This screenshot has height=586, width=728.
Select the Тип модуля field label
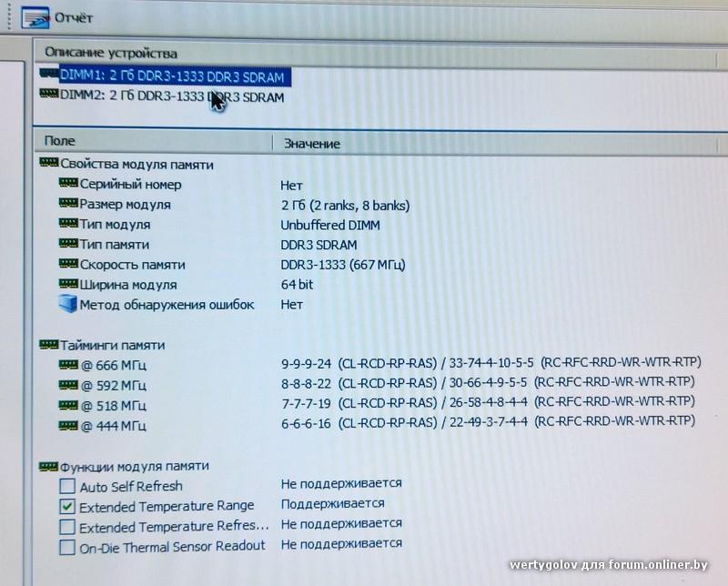point(116,224)
